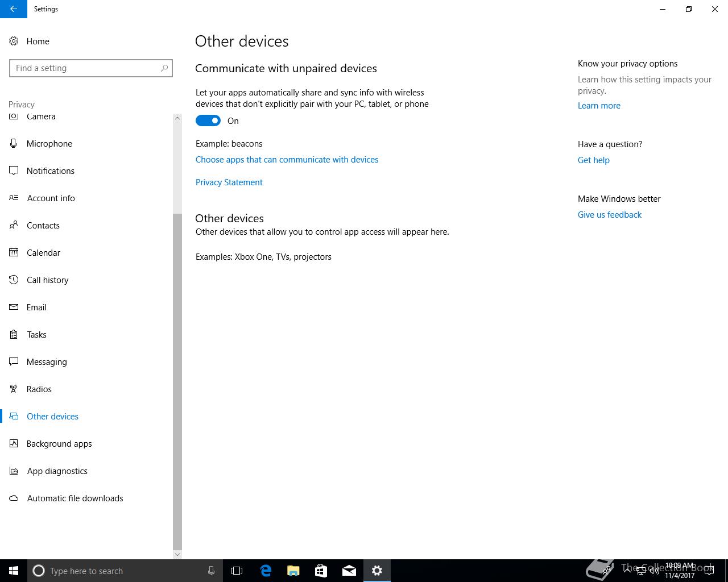Viewport: 728px width, 582px height.
Task: Click the Tasks clipboard icon
Action: coord(14,334)
